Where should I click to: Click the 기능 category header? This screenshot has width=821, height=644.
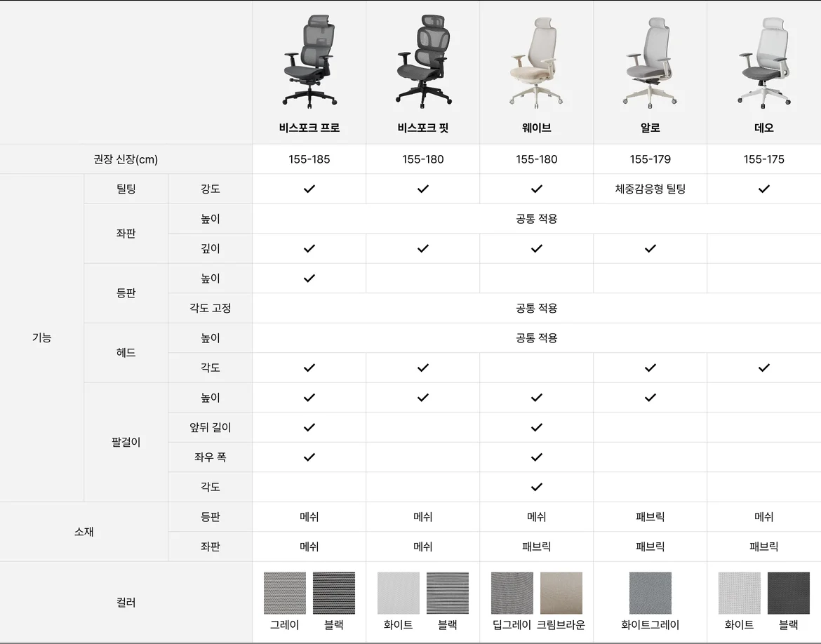[x=42, y=337]
